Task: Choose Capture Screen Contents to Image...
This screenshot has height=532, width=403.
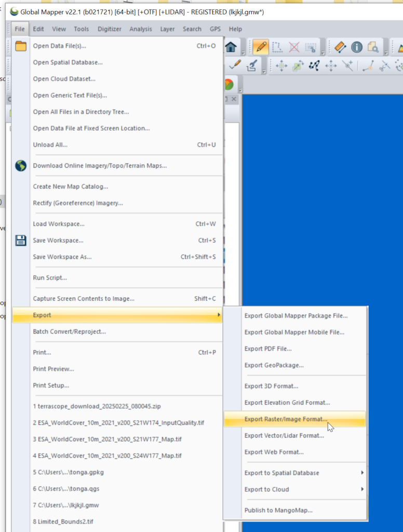Action: [x=117, y=299]
